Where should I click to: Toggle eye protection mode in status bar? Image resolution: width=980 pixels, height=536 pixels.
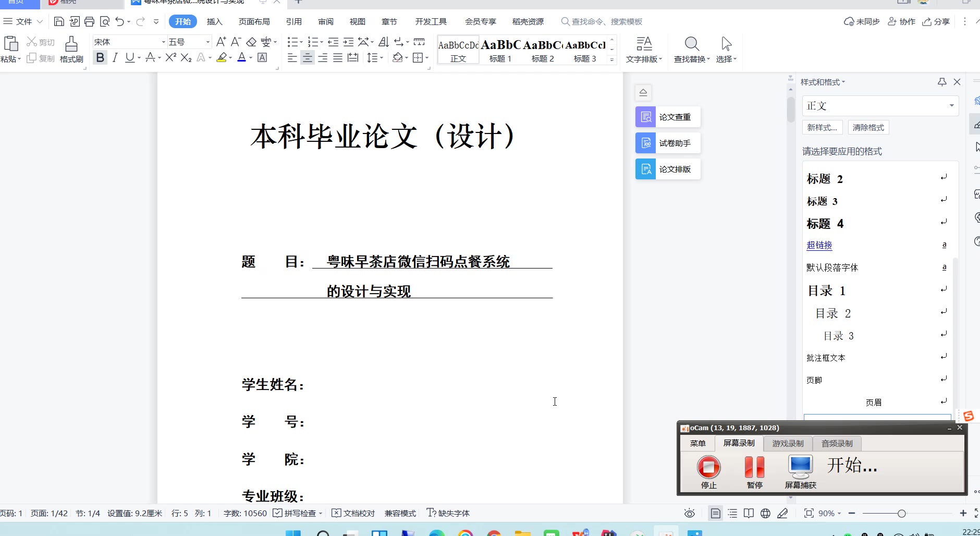(689, 513)
